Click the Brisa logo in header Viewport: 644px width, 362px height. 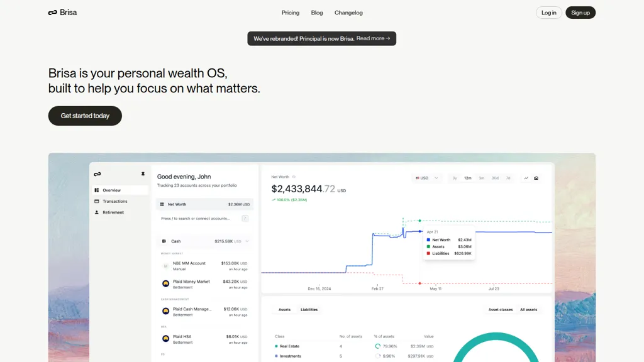62,13
